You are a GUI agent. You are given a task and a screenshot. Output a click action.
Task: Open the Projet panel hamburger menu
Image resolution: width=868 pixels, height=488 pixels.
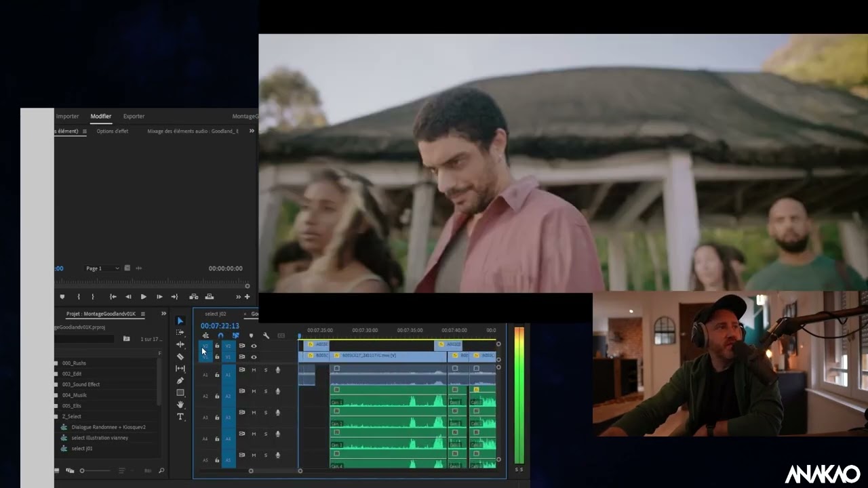click(x=142, y=314)
